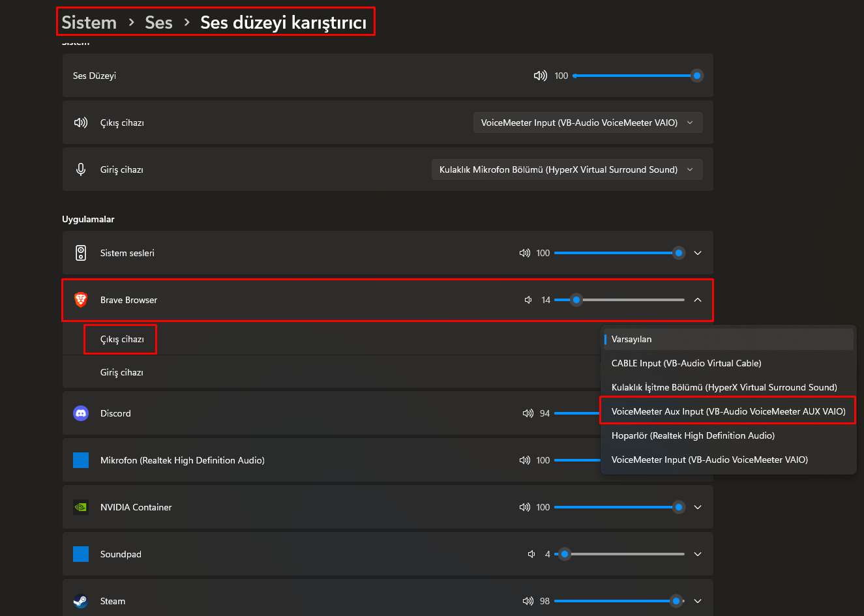
Task: Expand the NVIDIA Container row chevron
Action: [x=698, y=507]
